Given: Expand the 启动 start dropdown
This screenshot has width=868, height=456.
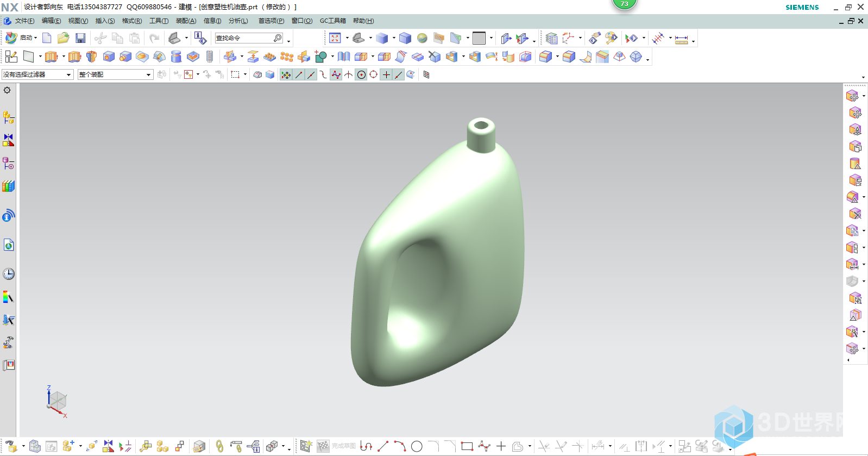Looking at the screenshot, I should (x=35, y=38).
